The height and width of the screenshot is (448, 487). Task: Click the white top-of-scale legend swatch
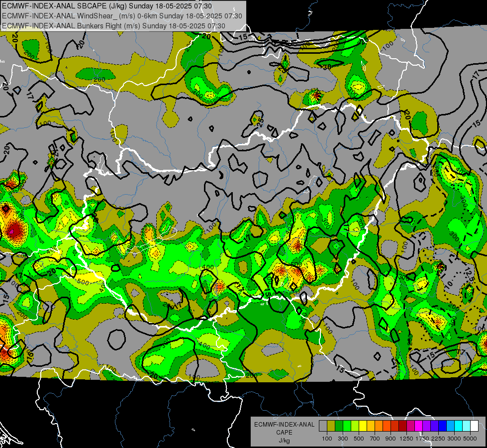click(x=475, y=426)
